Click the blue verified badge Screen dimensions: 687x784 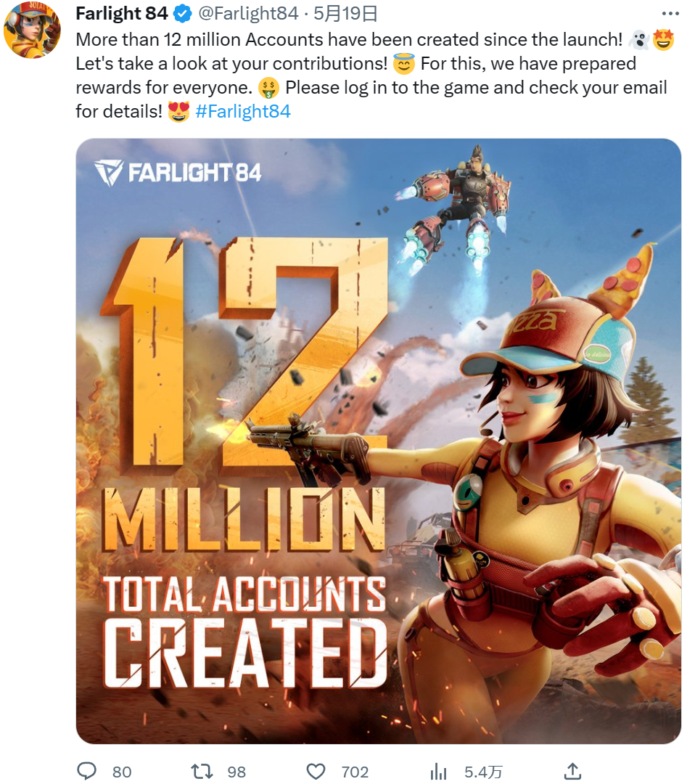click(182, 14)
